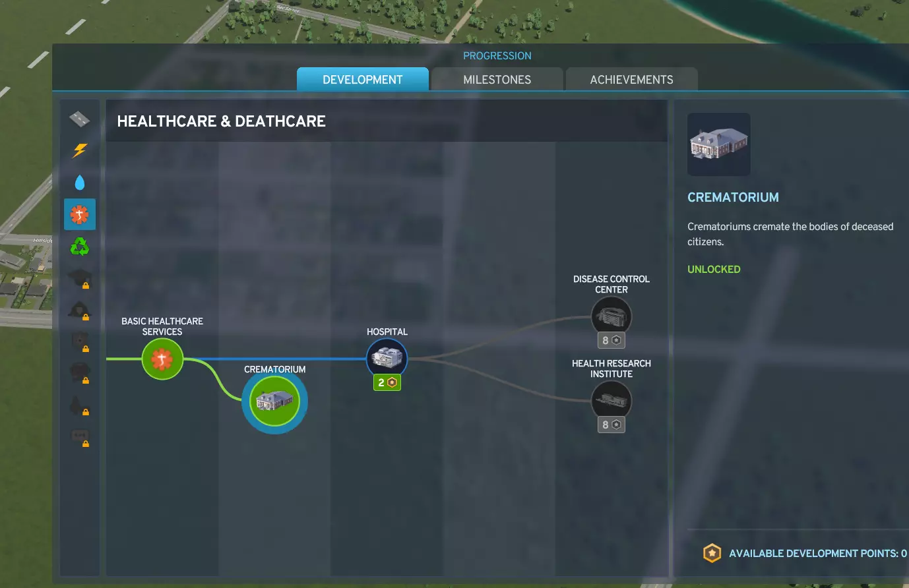Screen dimensions: 909x588
Task: Open the Electricity lightning bolt category
Action: (x=79, y=150)
